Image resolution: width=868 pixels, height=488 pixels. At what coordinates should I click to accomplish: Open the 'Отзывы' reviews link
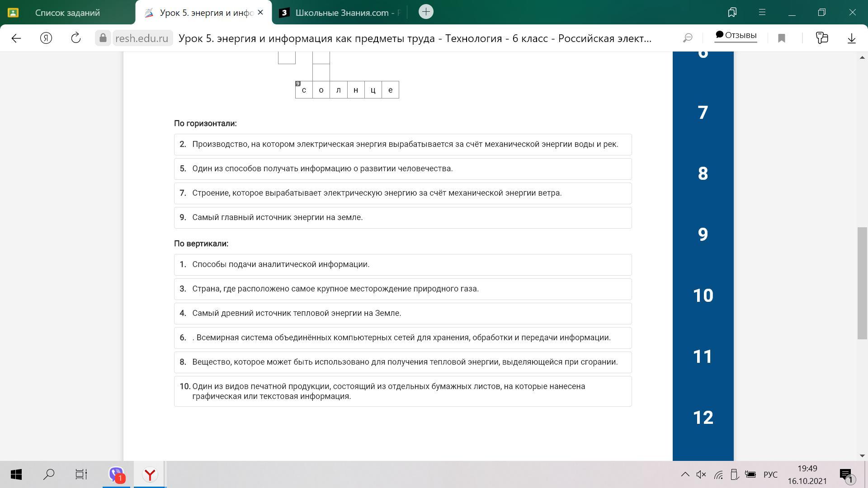[x=736, y=35]
